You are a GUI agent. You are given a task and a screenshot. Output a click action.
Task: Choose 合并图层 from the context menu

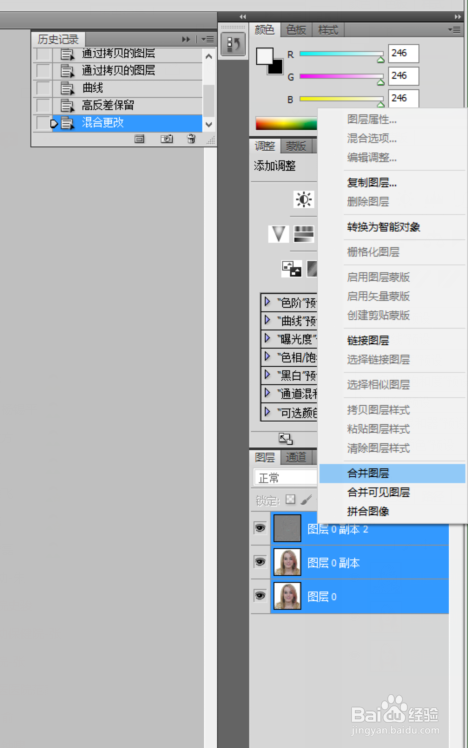[x=392, y=473]
